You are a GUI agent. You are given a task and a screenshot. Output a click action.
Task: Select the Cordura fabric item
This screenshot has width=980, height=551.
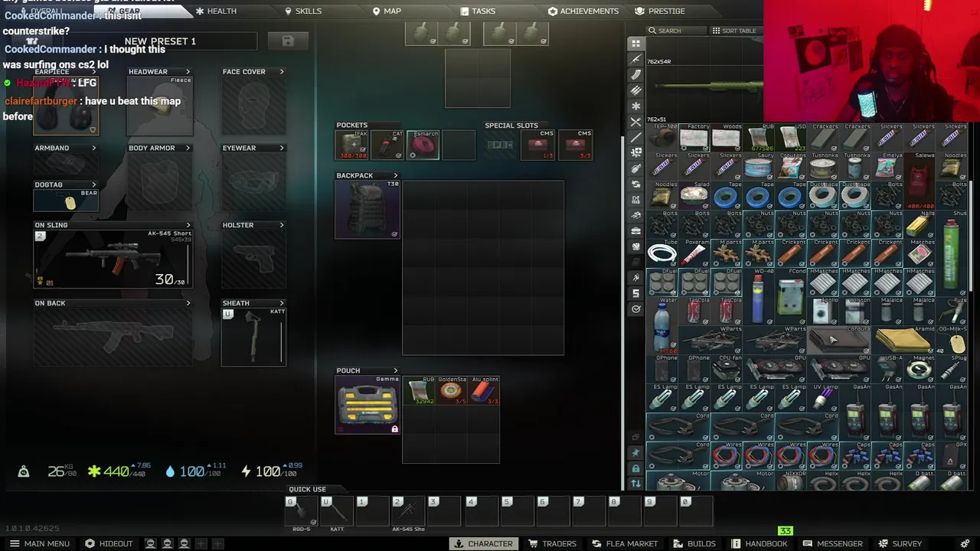[838, 341]
